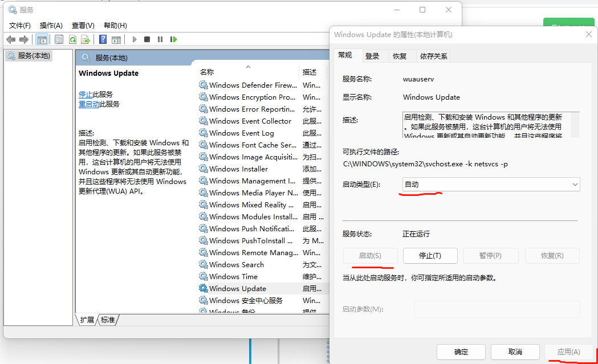Click the executable path svchost.exe text

click(425, 164)
